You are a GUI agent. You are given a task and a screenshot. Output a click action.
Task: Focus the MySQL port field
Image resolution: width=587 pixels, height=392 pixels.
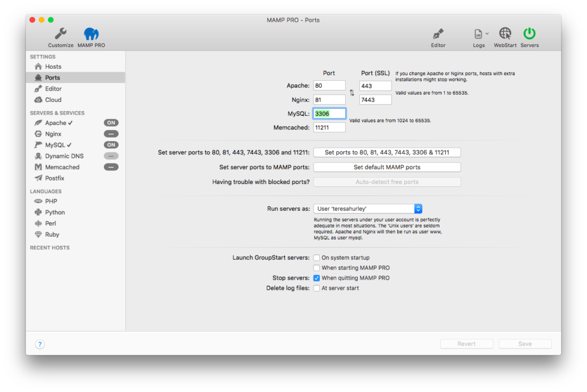329,113
